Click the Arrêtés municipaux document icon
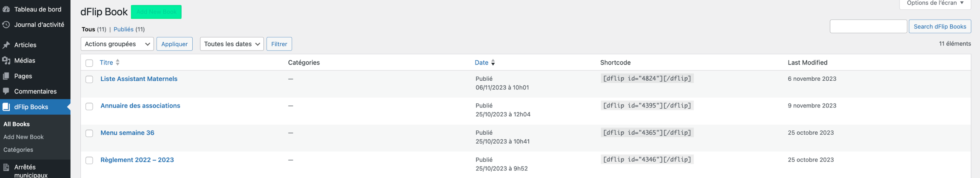Screen dimensions: 980x178 6,167
